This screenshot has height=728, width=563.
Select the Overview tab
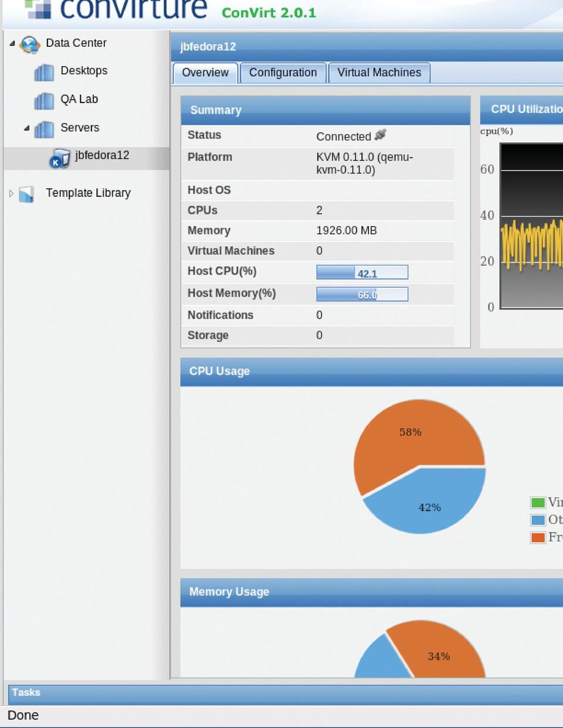click(x=205, y=73)
